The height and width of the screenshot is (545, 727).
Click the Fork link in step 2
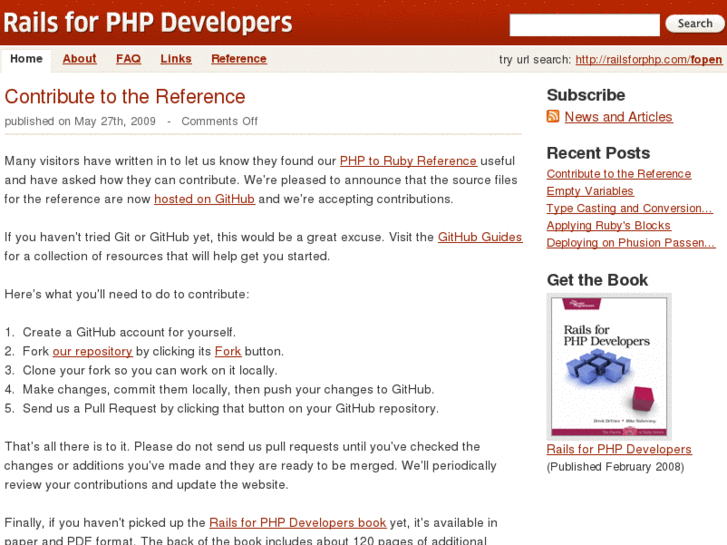click(x=228, y=351)
